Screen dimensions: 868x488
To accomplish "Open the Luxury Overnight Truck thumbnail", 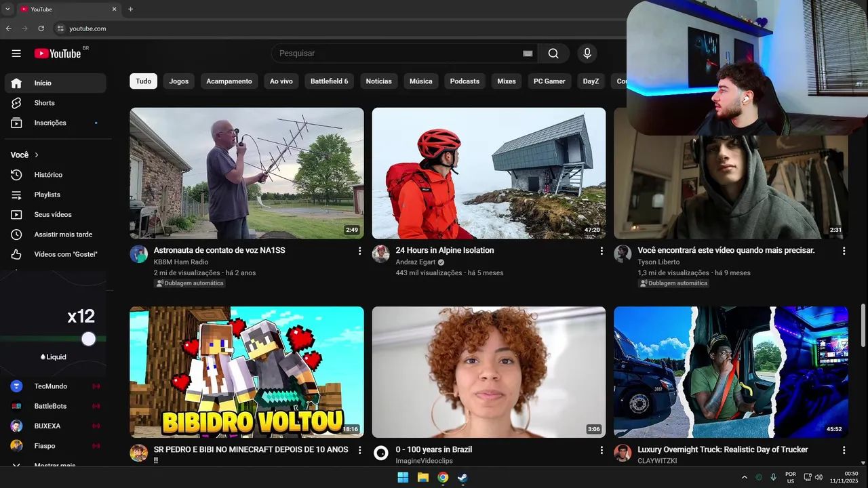I will tap(731, 372).
